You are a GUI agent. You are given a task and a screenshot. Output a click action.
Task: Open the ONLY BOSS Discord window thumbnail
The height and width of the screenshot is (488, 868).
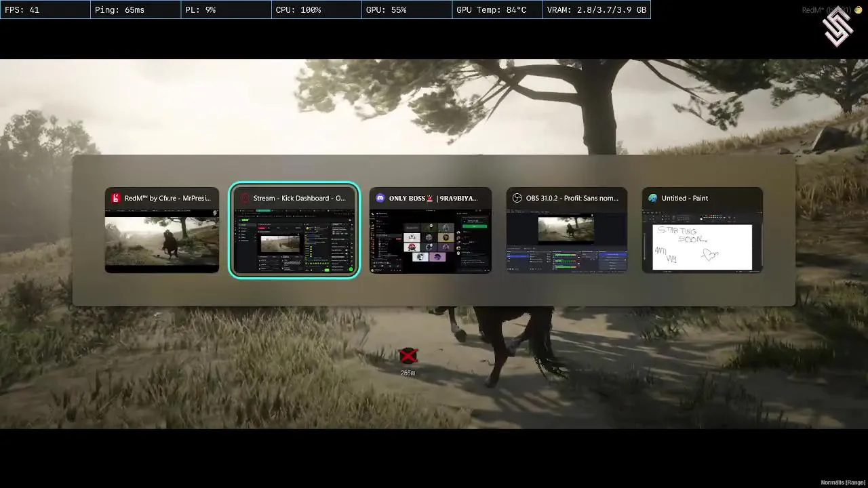click(x=431, y=230)
